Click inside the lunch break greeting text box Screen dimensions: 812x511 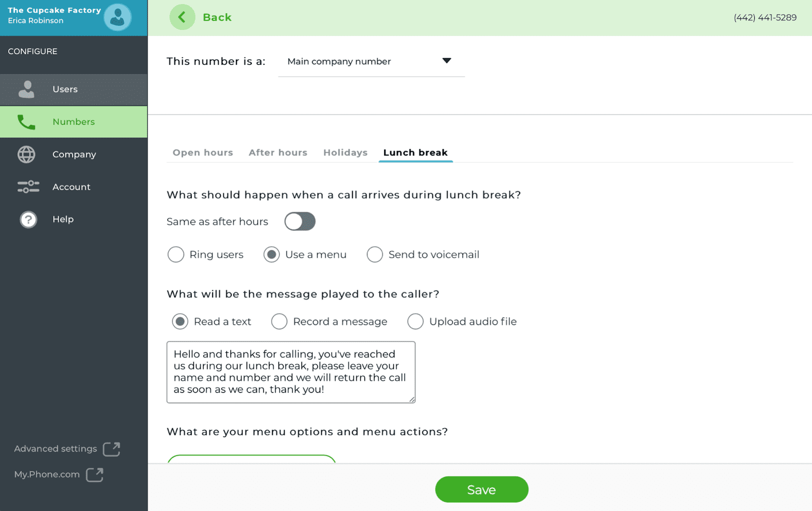[291, 372]
